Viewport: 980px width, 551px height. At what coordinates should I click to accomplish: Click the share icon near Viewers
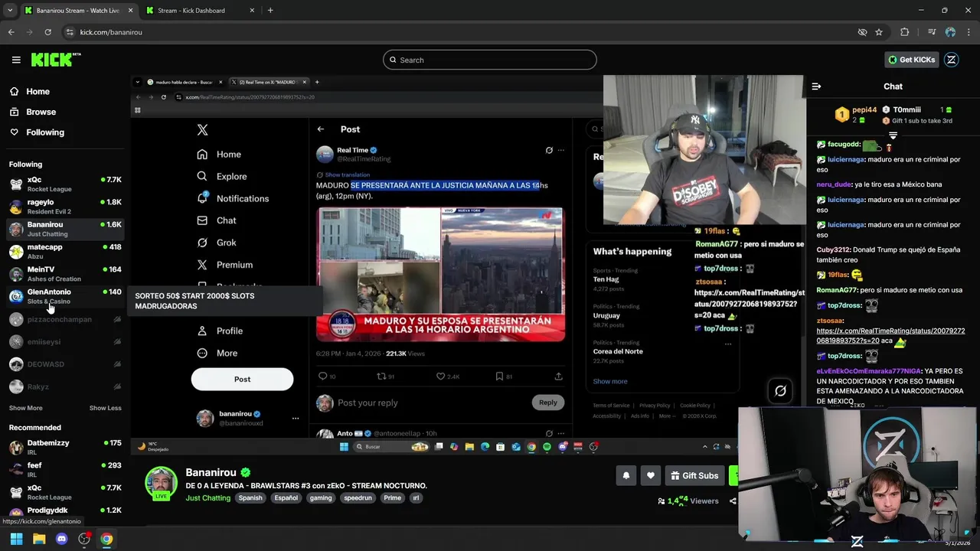pos(732,501)
